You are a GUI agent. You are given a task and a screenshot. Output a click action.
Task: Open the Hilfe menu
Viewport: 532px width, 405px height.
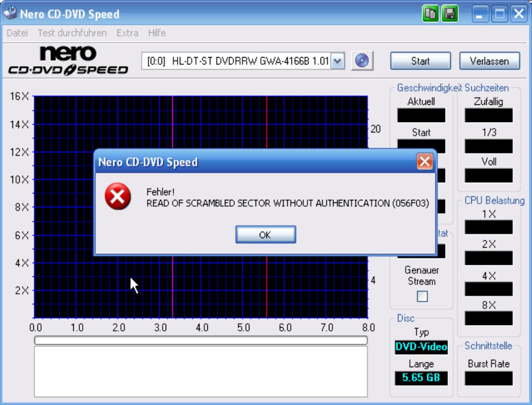(157, 33)
